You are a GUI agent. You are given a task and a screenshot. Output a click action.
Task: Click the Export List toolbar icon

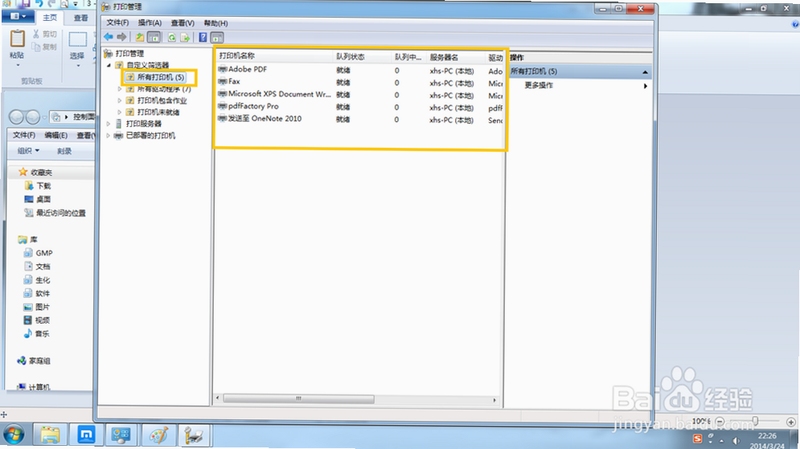(x=185, y=37)
